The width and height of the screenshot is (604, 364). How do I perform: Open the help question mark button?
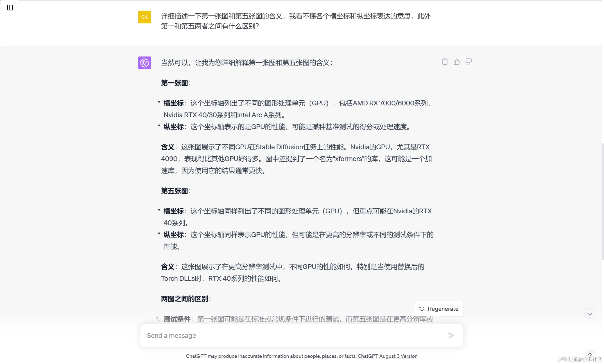click(x=590, y=355)
